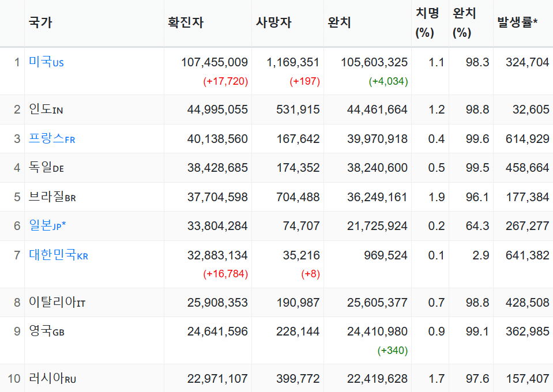The image size is (553, 392).
Task: Click Japan confirmed cases 33,804,284
Action: click(217, 226)
